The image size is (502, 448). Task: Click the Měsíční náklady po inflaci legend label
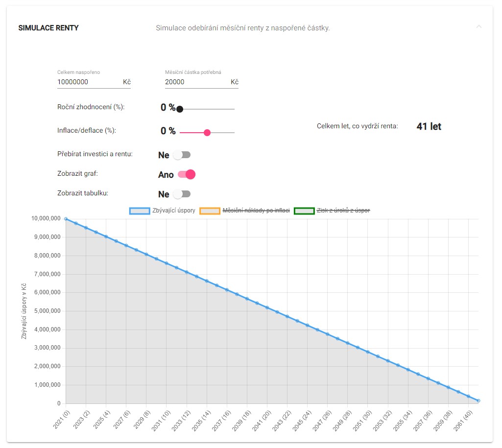[256, 211]
